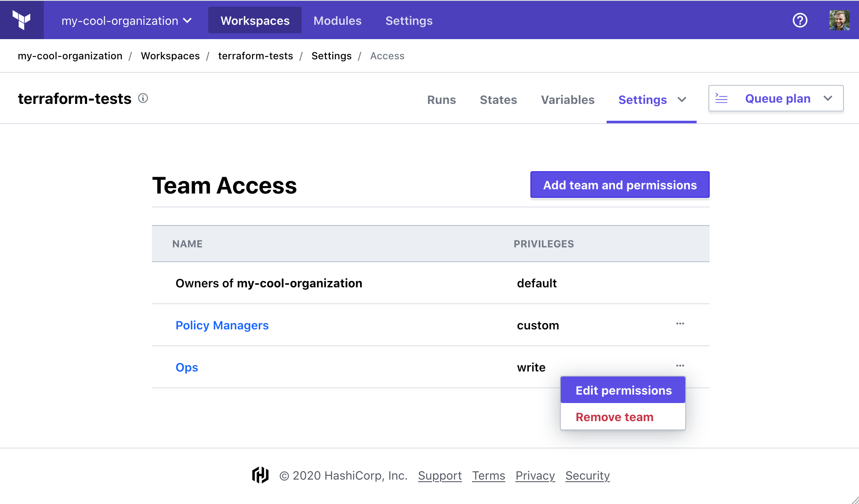
Task: Click the 2020 HashiCorp copyright text
Action: tap(344, 475)
